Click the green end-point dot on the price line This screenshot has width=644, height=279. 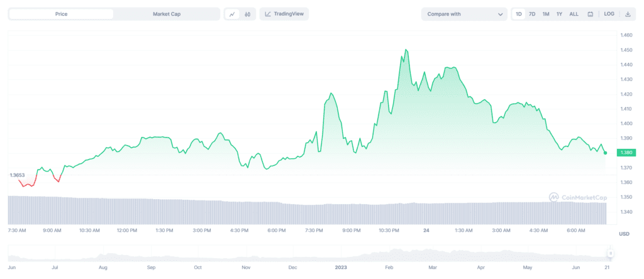[606, 153]
